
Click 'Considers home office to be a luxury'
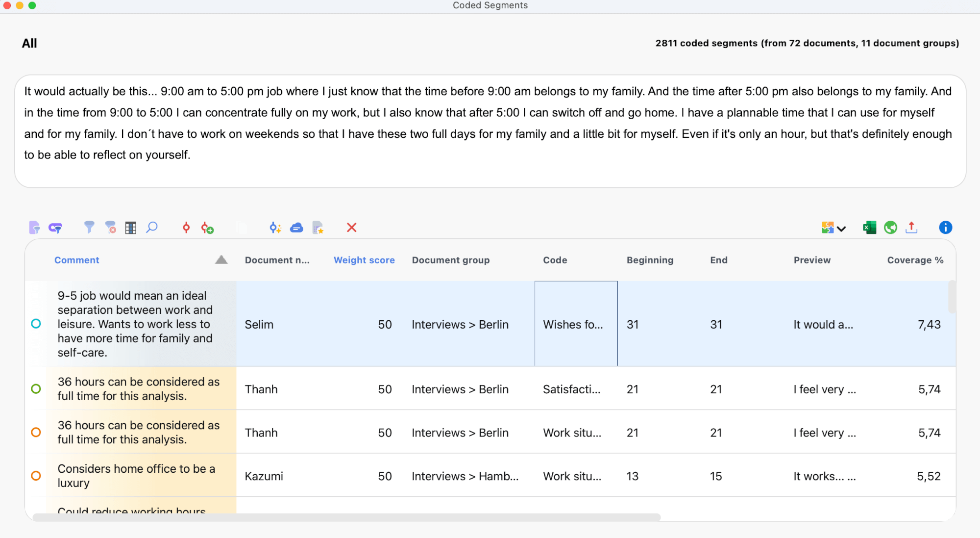click(136, 475)
